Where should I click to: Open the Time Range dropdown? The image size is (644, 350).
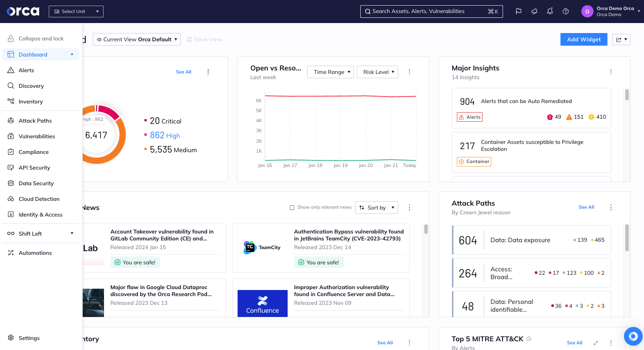click(330, 72)
